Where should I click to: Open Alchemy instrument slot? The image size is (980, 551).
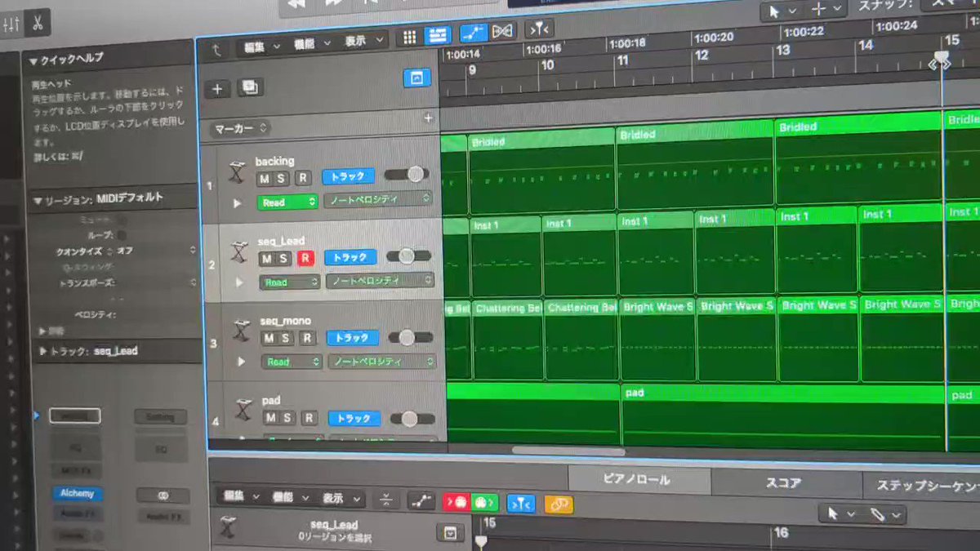pyautogui.click(x=78, y=493)
